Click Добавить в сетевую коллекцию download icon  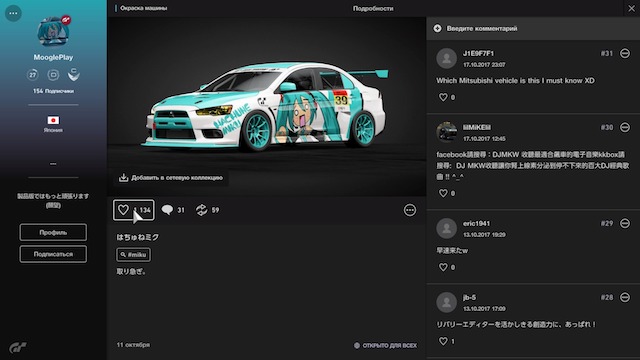tap(123, 178)
